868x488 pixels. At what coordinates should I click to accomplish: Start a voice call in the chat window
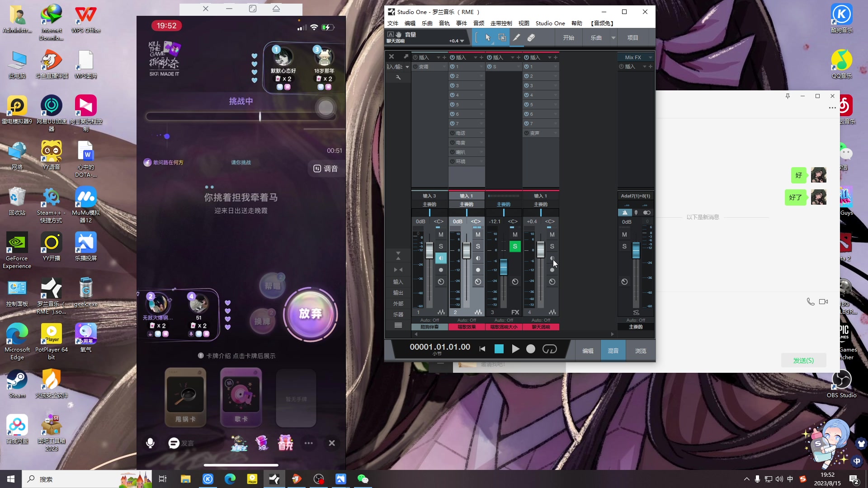[811, 301]
